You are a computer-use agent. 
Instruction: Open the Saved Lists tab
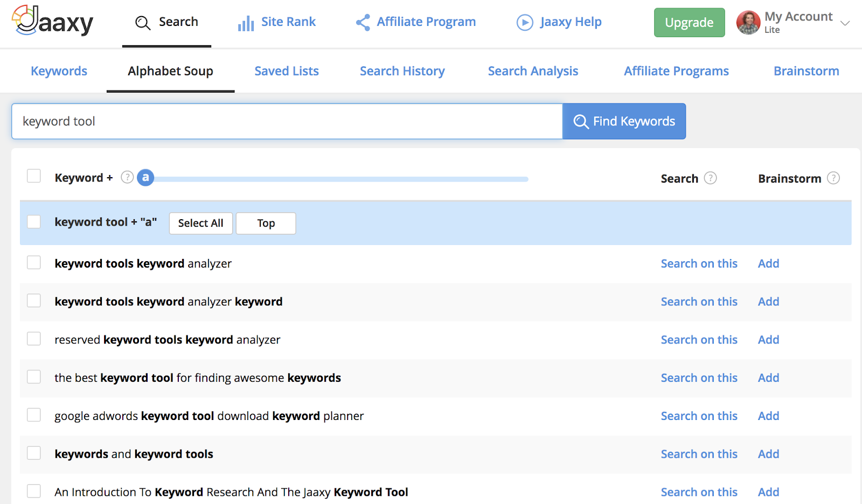(287, 71)
